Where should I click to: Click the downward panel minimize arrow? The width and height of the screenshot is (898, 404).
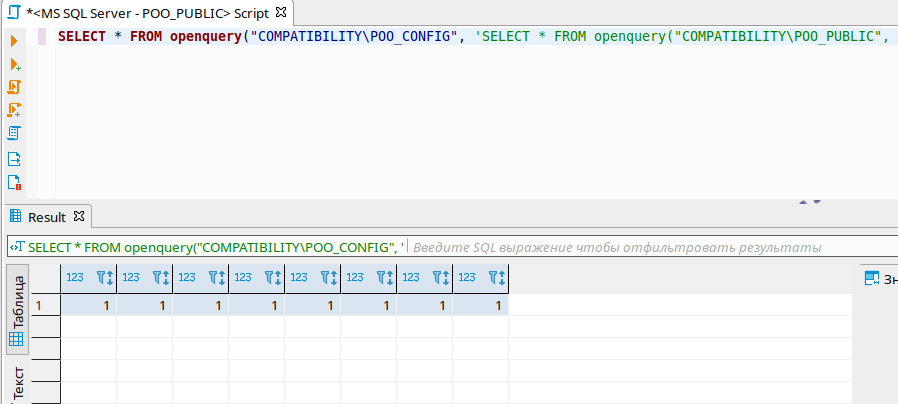(x=817, y=202)
